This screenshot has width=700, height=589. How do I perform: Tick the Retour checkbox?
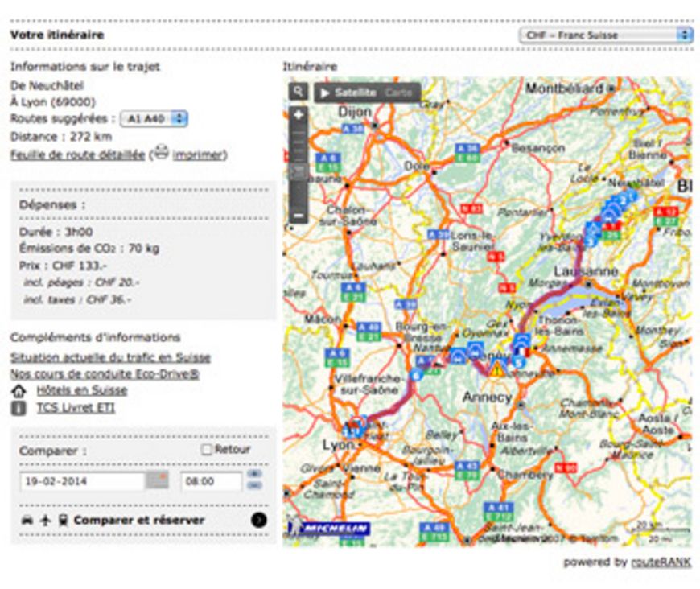206,450
